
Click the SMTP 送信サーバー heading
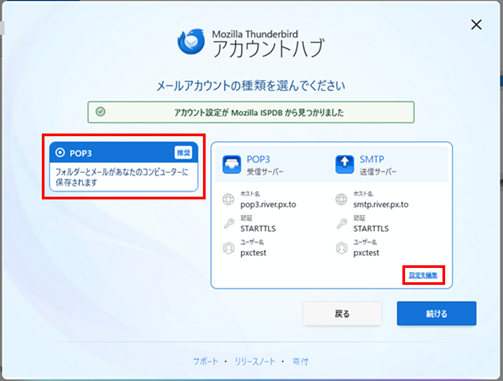click(x=378, y=165)
